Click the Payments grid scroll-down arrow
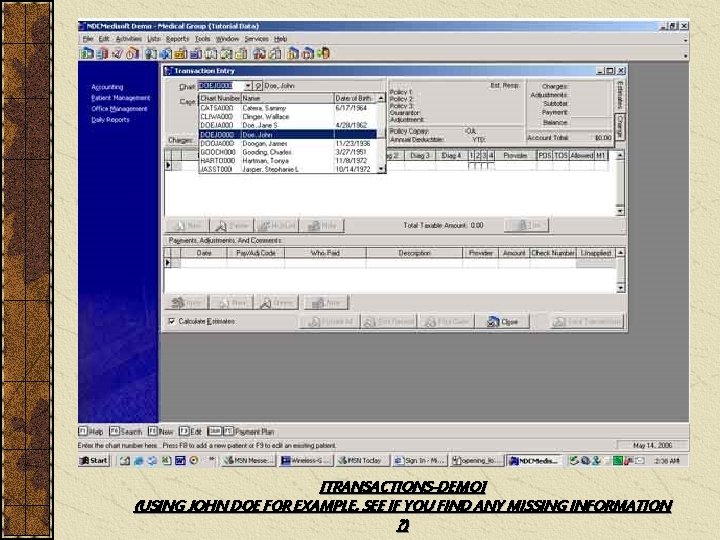Screen dimensions: 720x540 [x=620, y=288]
